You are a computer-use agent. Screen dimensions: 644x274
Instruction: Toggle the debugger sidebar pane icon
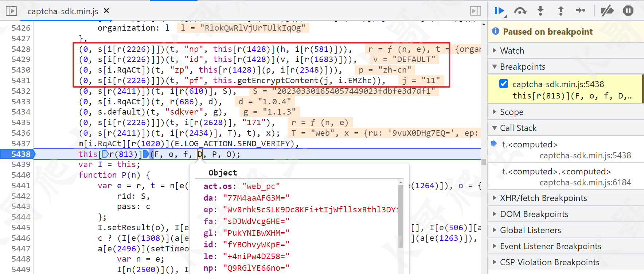click(x=476, y=11)
